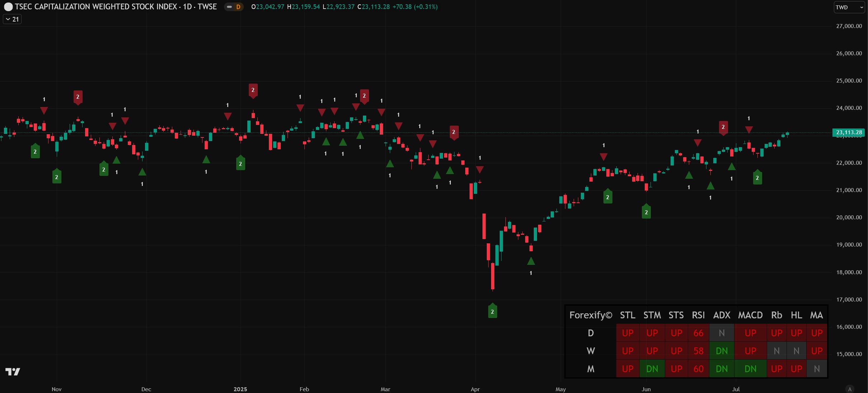The height and width of the screenshot is (393, 868).
Task: Click the current price label 23,113.28
Action: point(849,132)
